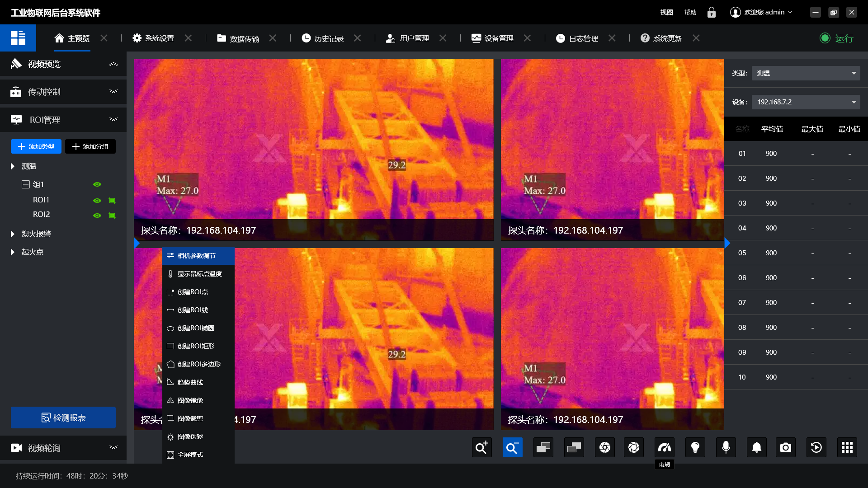Open the device dropdown showing 192.168.7.2
868x488 pixels.
806,102
